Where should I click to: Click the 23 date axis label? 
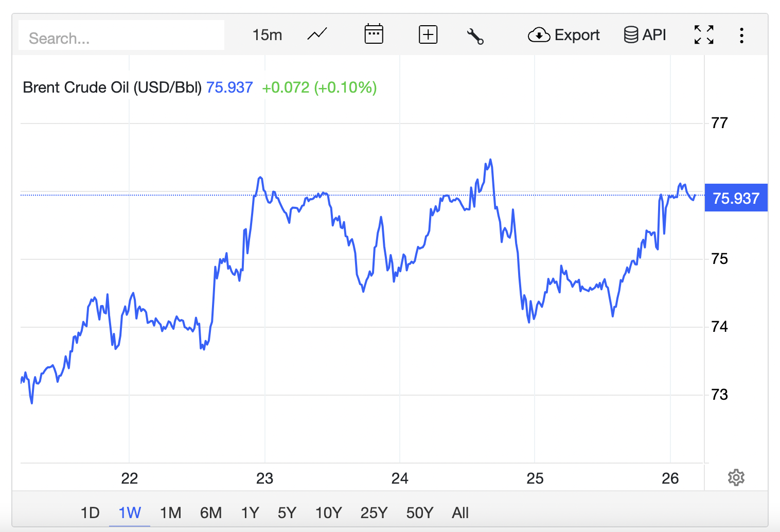pos(265,478)
